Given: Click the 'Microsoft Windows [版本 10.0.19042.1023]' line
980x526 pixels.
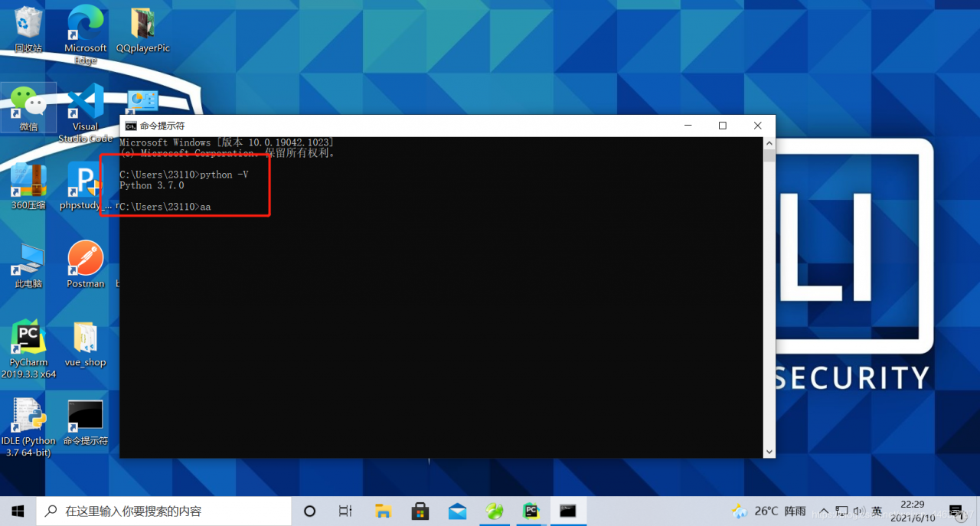Looking at the screenshot, I should pos(227,142).
